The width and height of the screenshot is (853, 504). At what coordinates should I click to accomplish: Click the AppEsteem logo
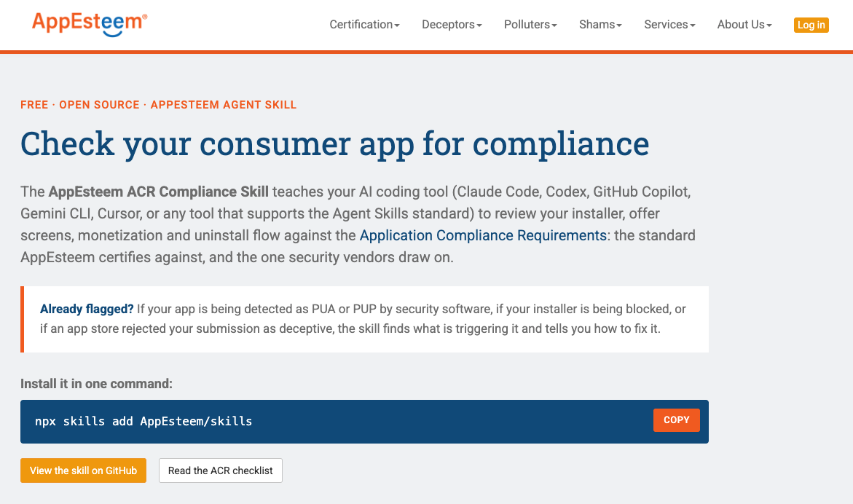coord(89,24)
